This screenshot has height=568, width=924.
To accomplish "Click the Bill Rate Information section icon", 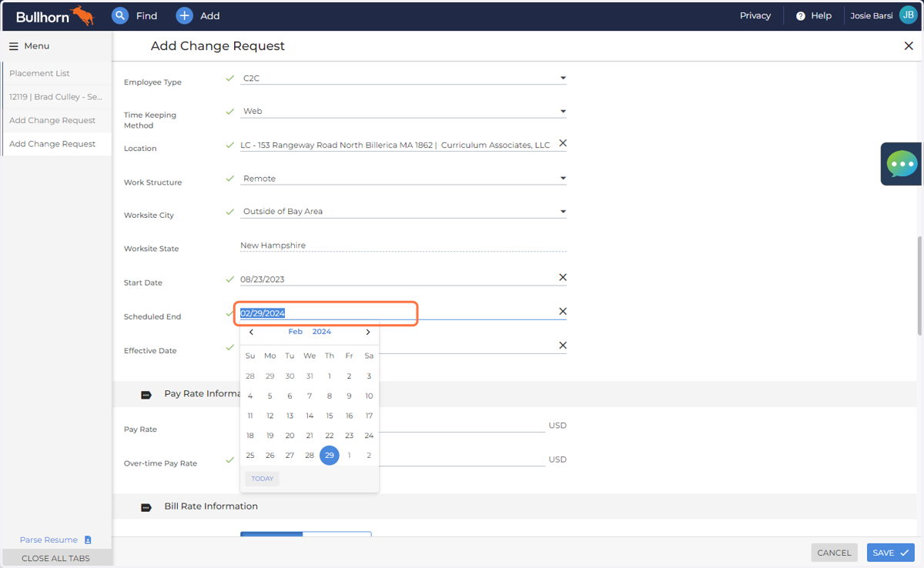I will [146, 507].
